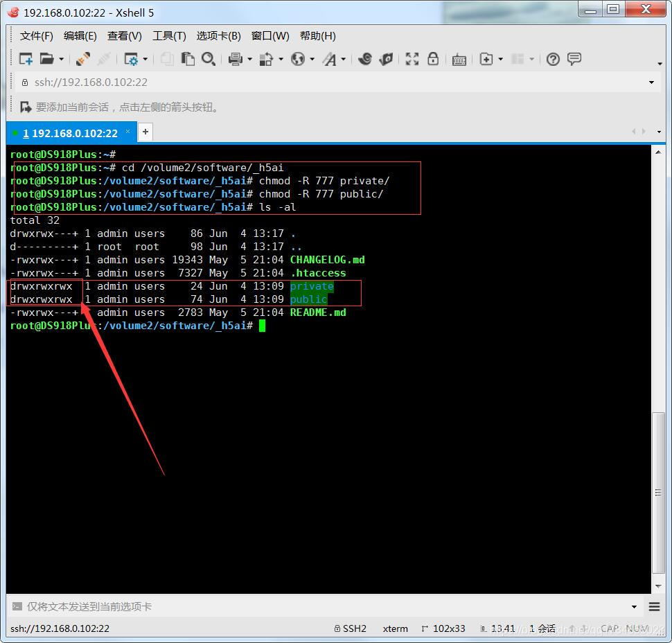The image size is (672, 643).
Task: Click the reconnect icon in toolbar
Action: (x=83, y=59)
